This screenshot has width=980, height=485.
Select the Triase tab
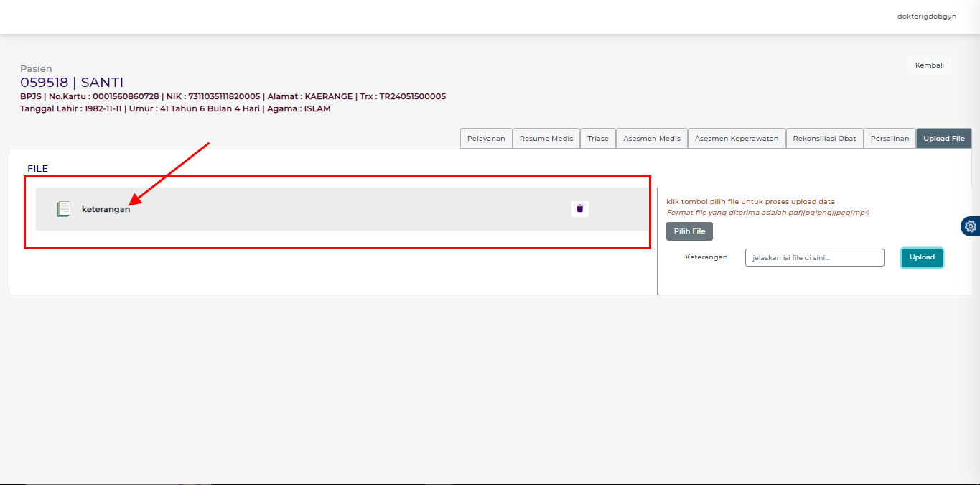click(597, 139)
